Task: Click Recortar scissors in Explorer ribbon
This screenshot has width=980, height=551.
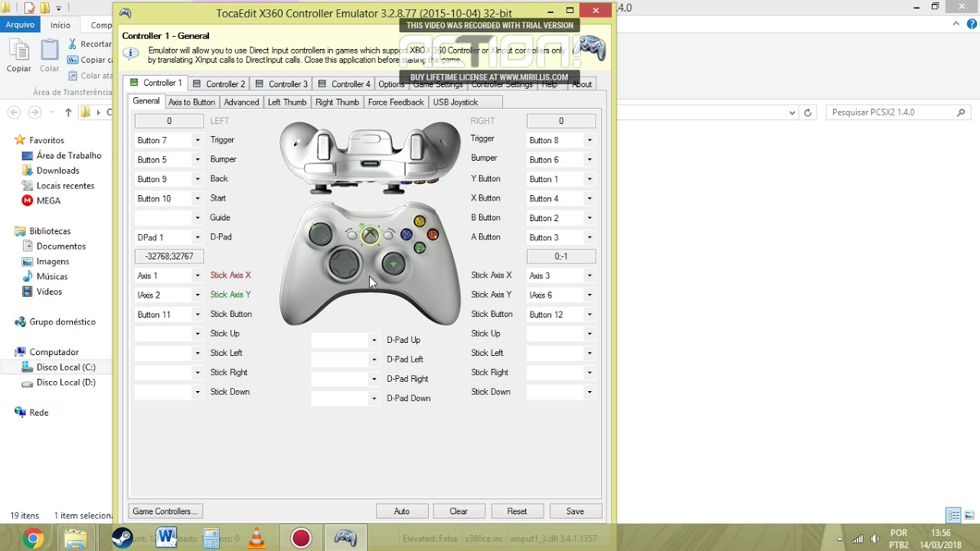Action: 73,44
